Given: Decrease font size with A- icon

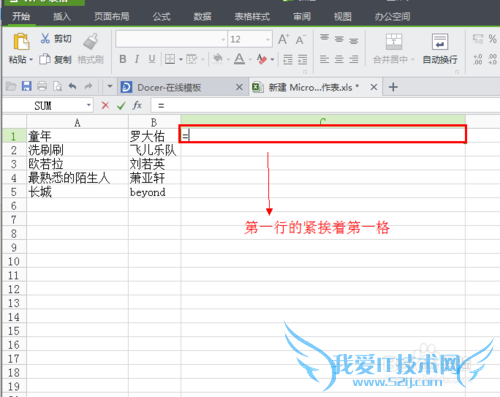Looking at the screenshot, I should pyautogui.click(x=301, y=40).
